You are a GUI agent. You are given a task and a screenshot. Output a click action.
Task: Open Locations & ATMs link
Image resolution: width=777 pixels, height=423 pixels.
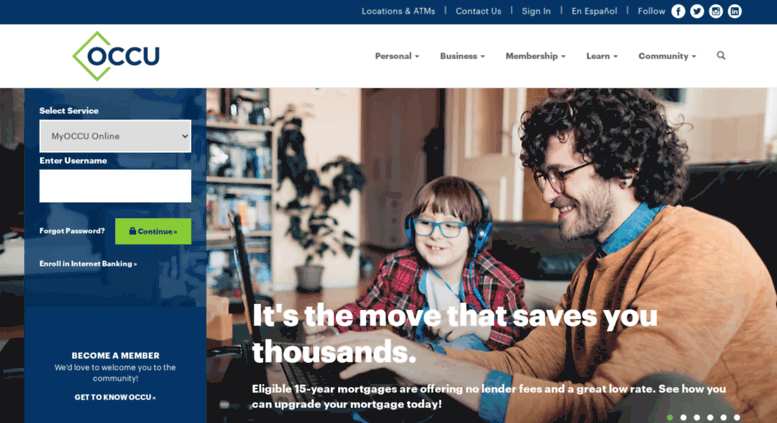click(398, 11)
